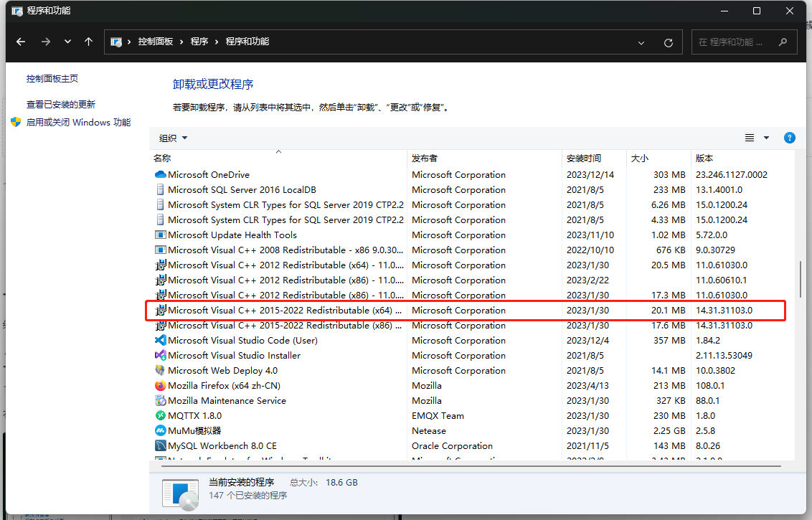This screenshot has width=812, height=520.
Task: Click the installed programs icon in details pane
Action: (x=180, y=495)
